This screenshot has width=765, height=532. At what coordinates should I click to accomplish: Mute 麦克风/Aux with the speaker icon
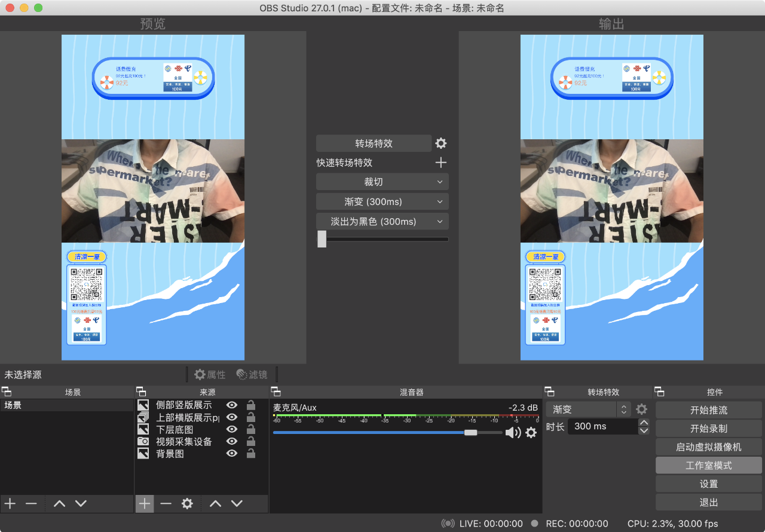pyautogui.click(x=513, y=433)
